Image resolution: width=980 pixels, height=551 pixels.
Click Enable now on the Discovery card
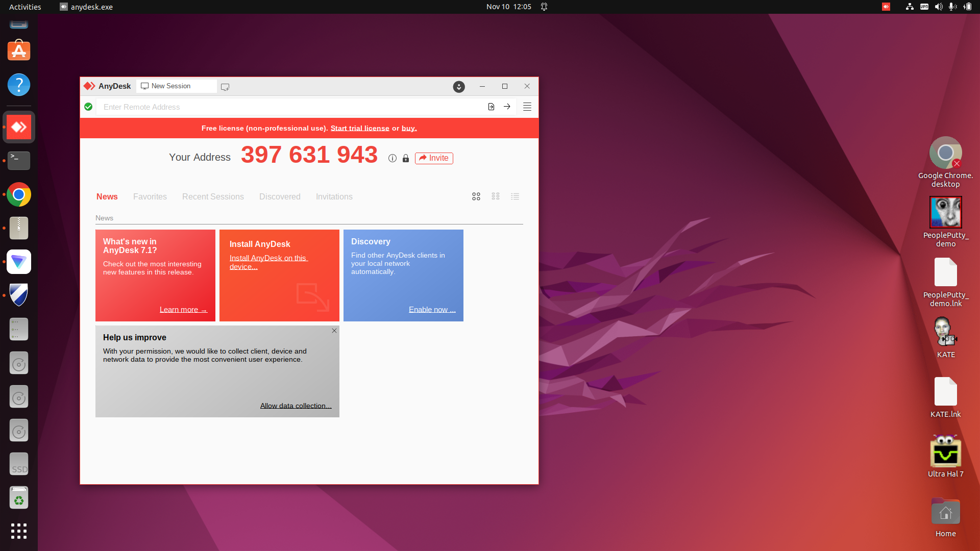pos(432,310)
